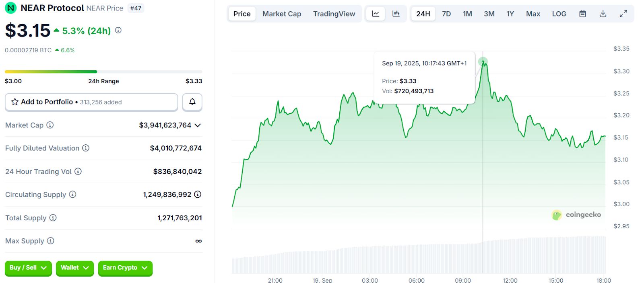Open the Total Supply info icon

coord(53,217)
